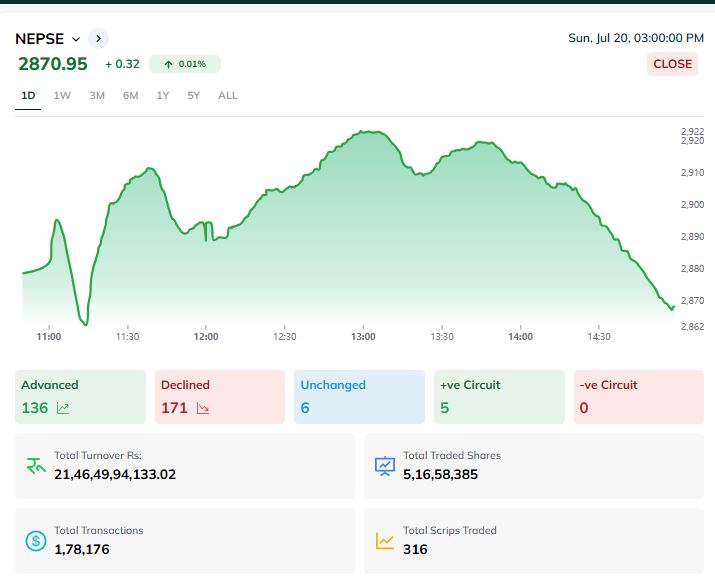Click the rising trend icon beside Advanced
Viewport: 715px width, 582px height.
tap(63, 408)
